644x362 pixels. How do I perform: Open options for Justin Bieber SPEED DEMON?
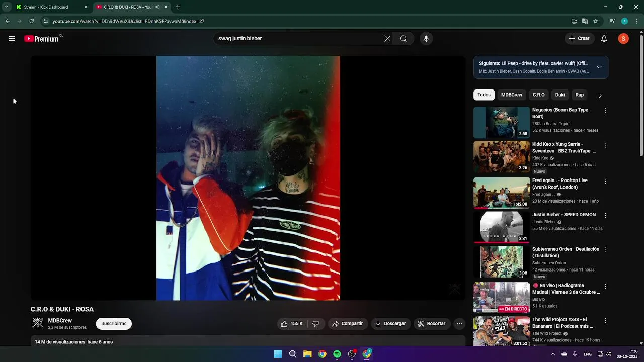point(606,216)
